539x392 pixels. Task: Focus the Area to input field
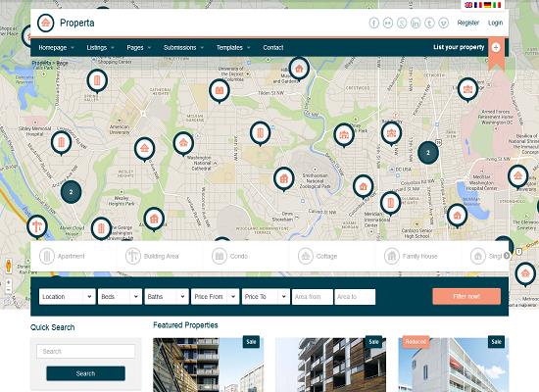[x=355, y=297]
